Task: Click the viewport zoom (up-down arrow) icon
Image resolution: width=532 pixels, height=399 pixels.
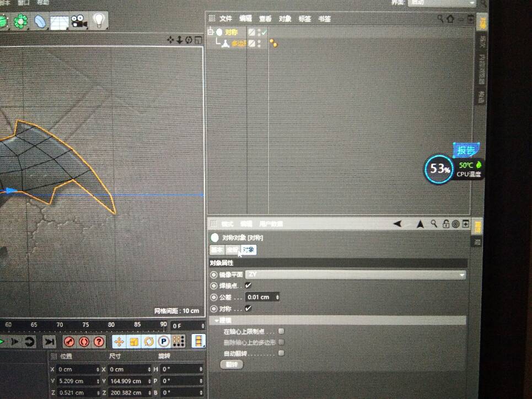Action: click(x=180, y=40)
